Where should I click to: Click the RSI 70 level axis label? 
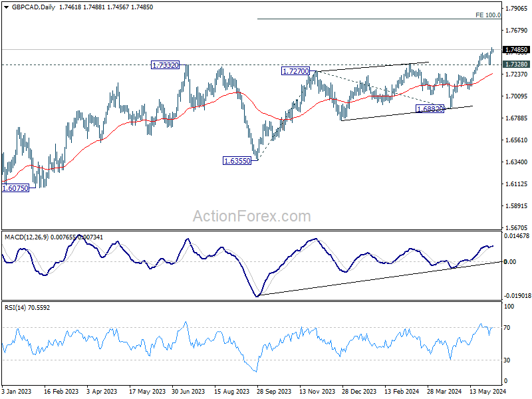[507, 328]
